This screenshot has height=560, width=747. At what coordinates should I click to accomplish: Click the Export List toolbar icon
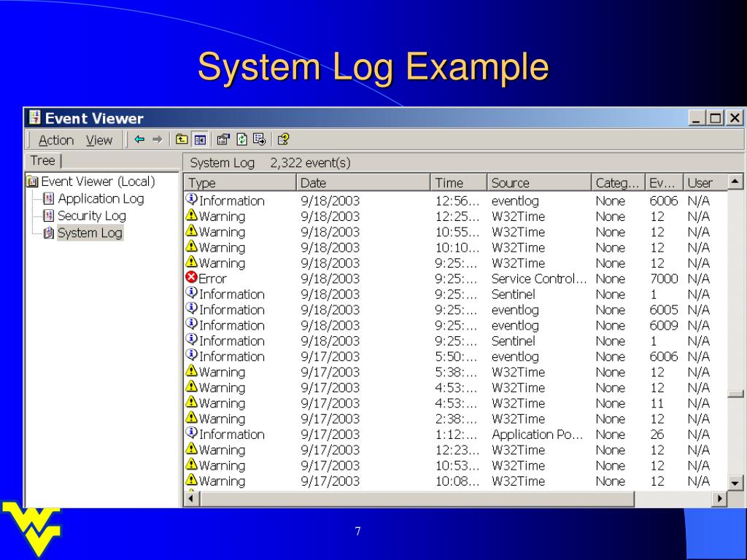[259, 139]
